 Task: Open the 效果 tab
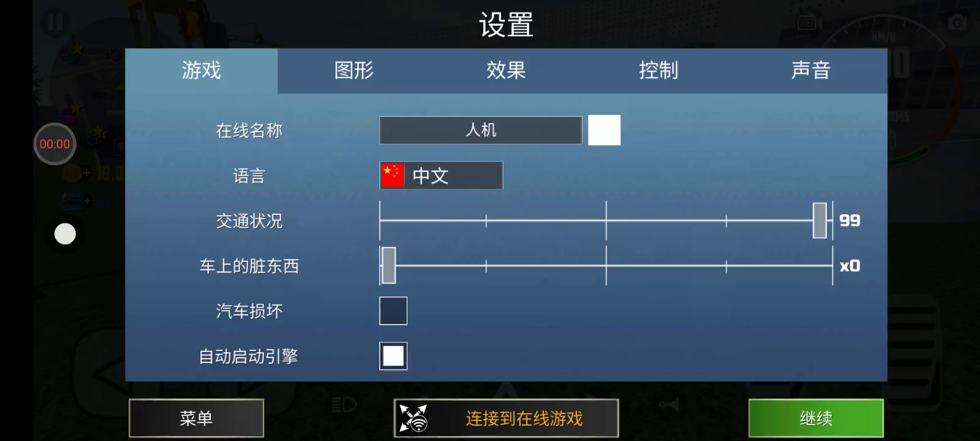pyautogui.click(x=506, y=70)
